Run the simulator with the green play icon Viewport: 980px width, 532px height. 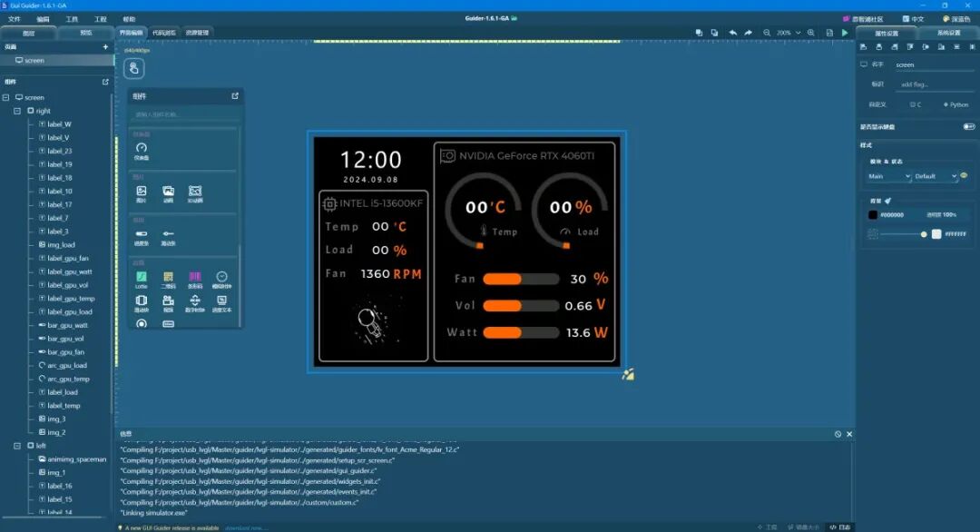point(845,33)
